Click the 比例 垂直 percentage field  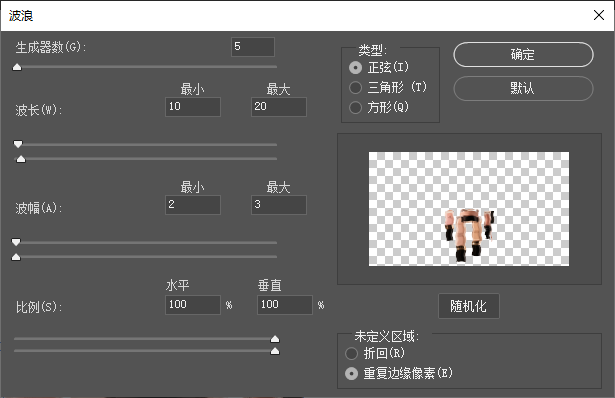[x=285, y=305]
